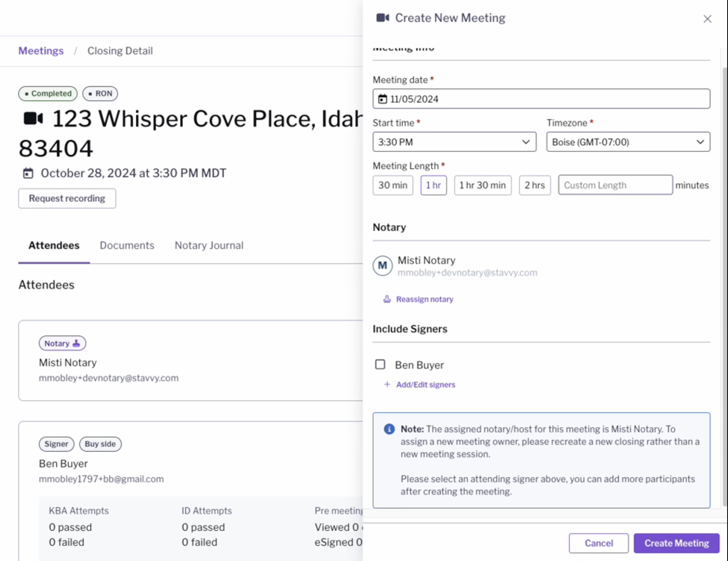Click the video camera icon beside 123 Whisper Cove

click(x=33, y=118)
